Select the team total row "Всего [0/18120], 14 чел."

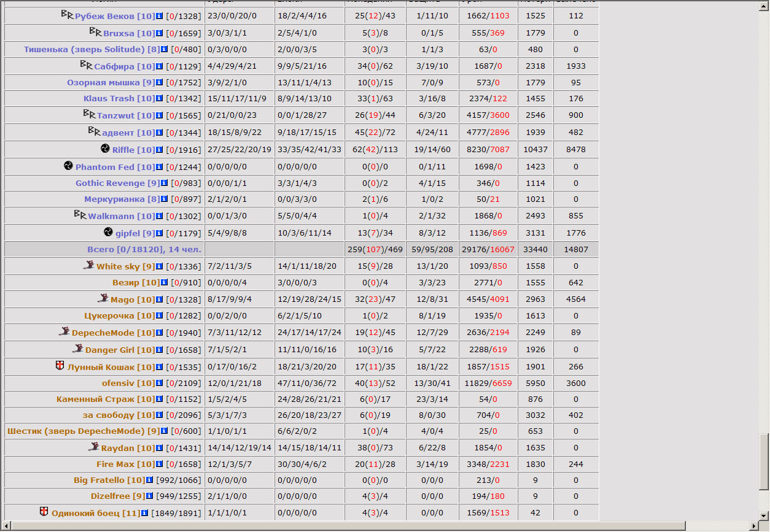click(x=301, y=249)
